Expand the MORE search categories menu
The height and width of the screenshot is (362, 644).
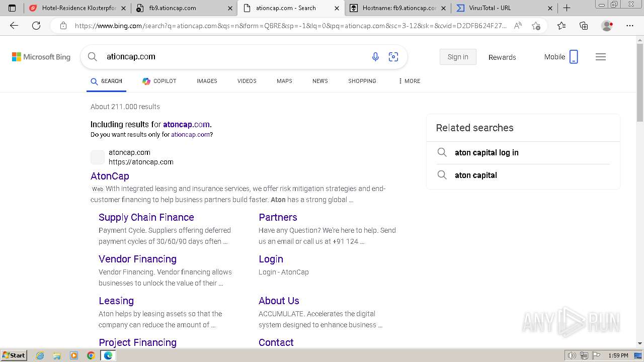[409, 81]
